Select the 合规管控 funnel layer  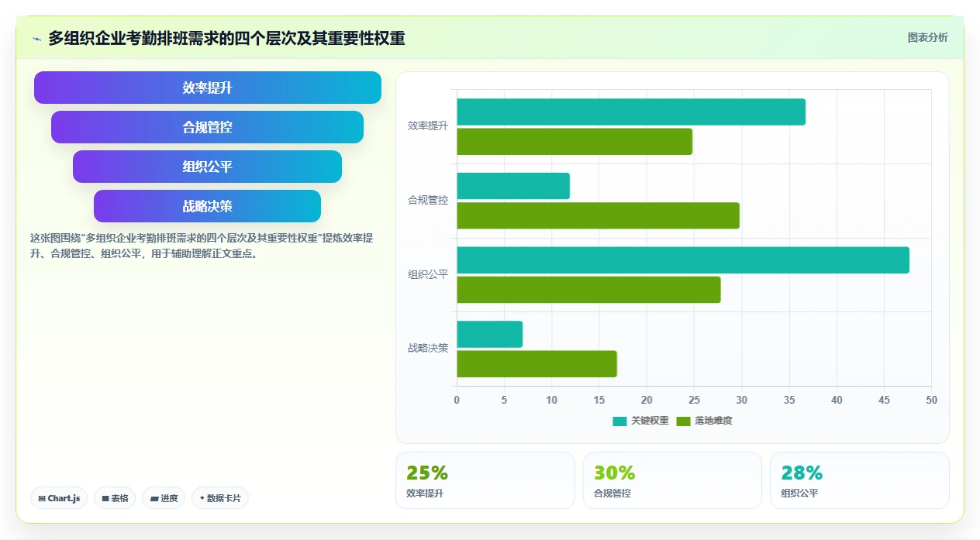tap(207, 127)
